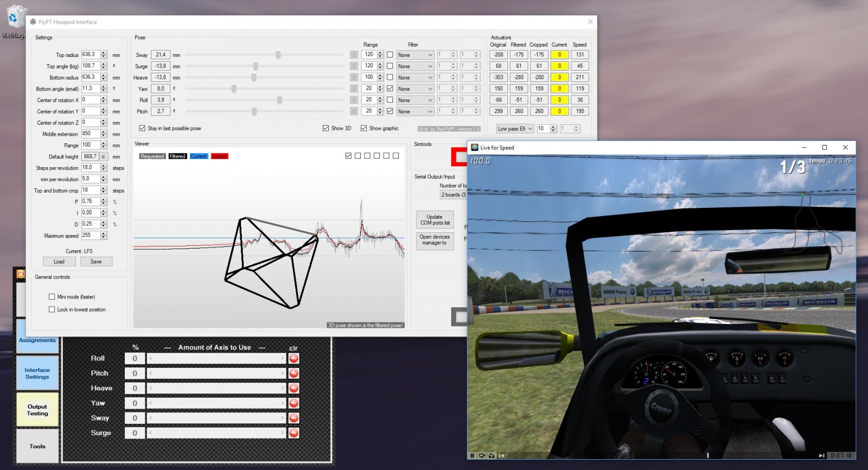The image size is (868, 470).
Task: Open the '2 boards' number of boards dropdown
Action: [x=454, y=195]
